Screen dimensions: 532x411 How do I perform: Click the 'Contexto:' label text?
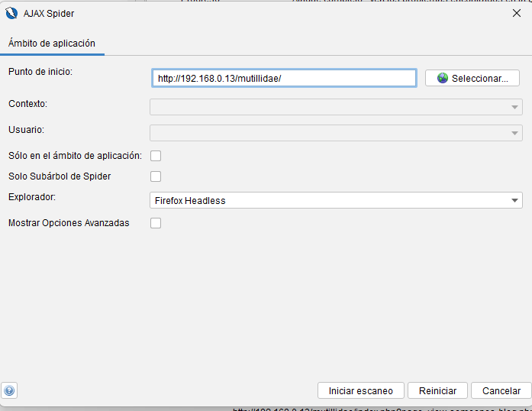coord(27,103)
